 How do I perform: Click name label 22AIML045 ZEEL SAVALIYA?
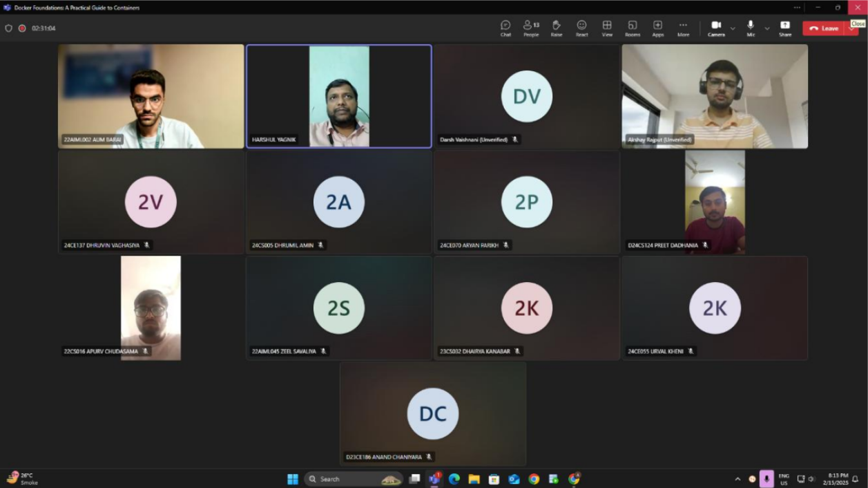[x=284, y=351]
